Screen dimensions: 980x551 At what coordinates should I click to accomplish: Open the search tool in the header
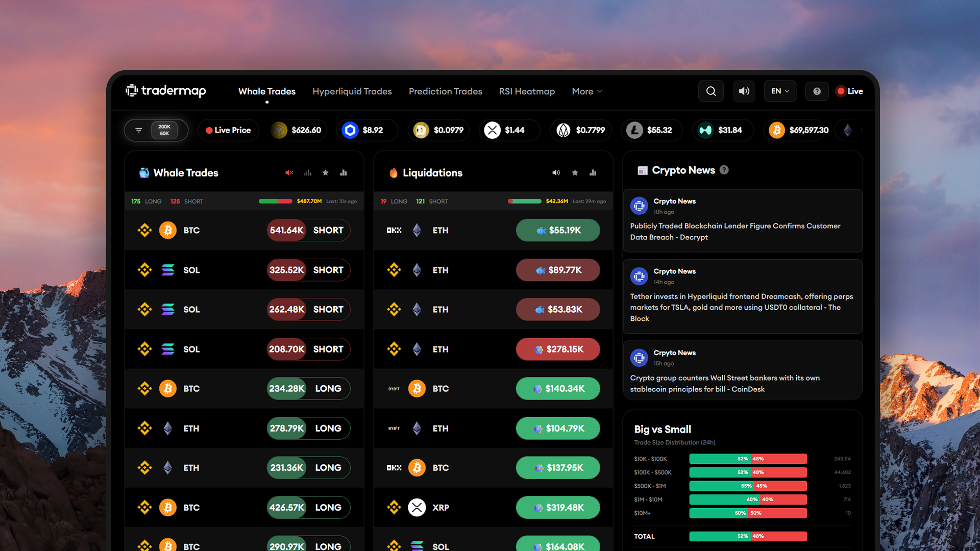tap(710, 91)
